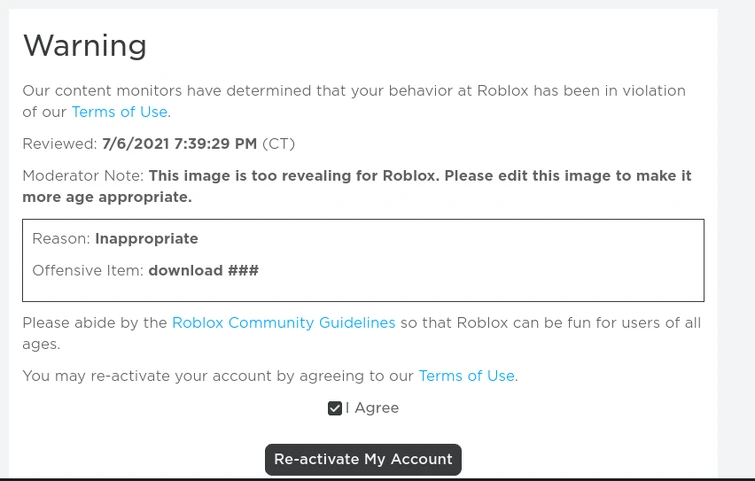Screen dimensions: 755x481
Task: Click the Re-activate My Account button
Action: 363,459
